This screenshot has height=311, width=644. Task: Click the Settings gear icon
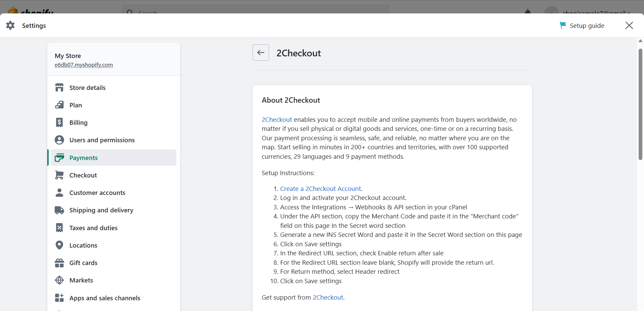pos(10,25)
